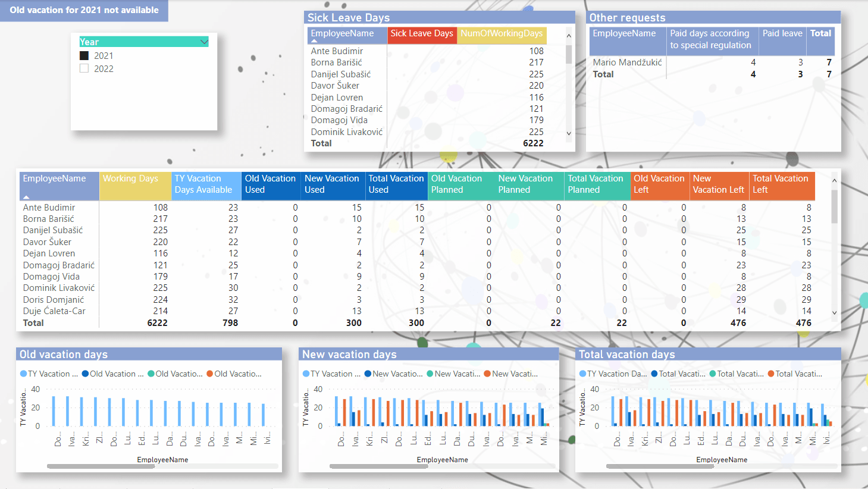Click the Total Vacation Left column header
The height and width of the screenshot is (489, 868).
[x=782, y=184]
